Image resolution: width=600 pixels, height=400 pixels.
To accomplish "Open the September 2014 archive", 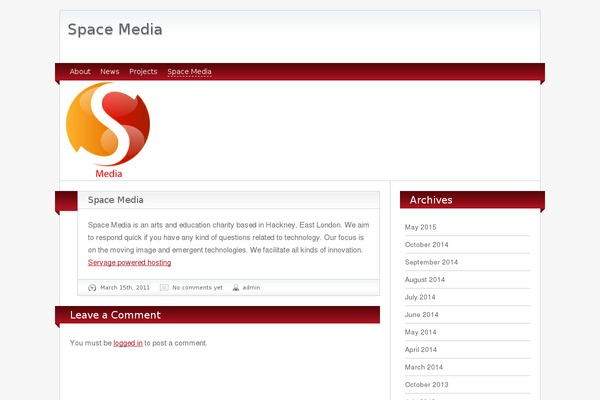I will coord(431,262).
